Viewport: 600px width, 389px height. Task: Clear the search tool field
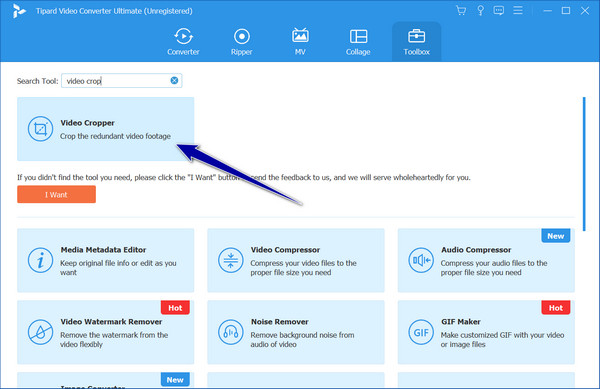click(x=174, y=80)
